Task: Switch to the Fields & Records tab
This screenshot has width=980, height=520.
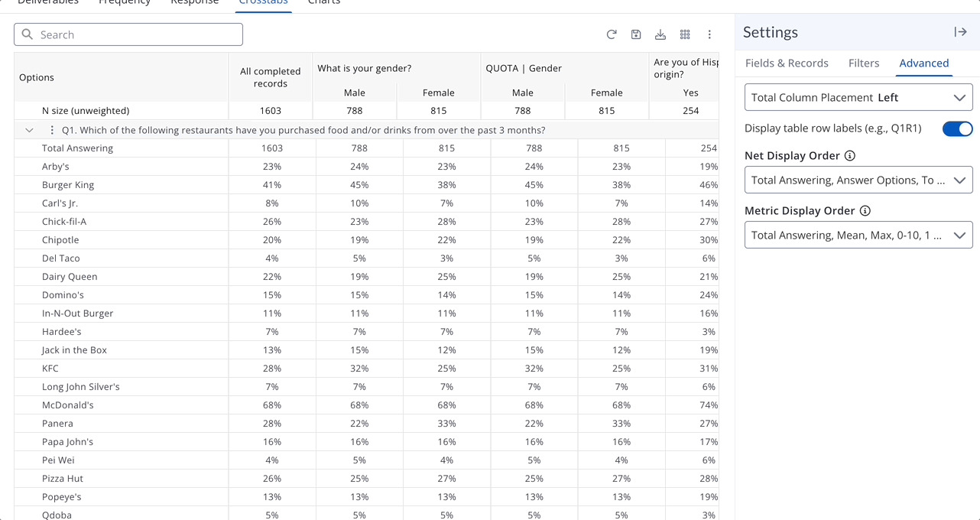Action: (x=787, y=63)
